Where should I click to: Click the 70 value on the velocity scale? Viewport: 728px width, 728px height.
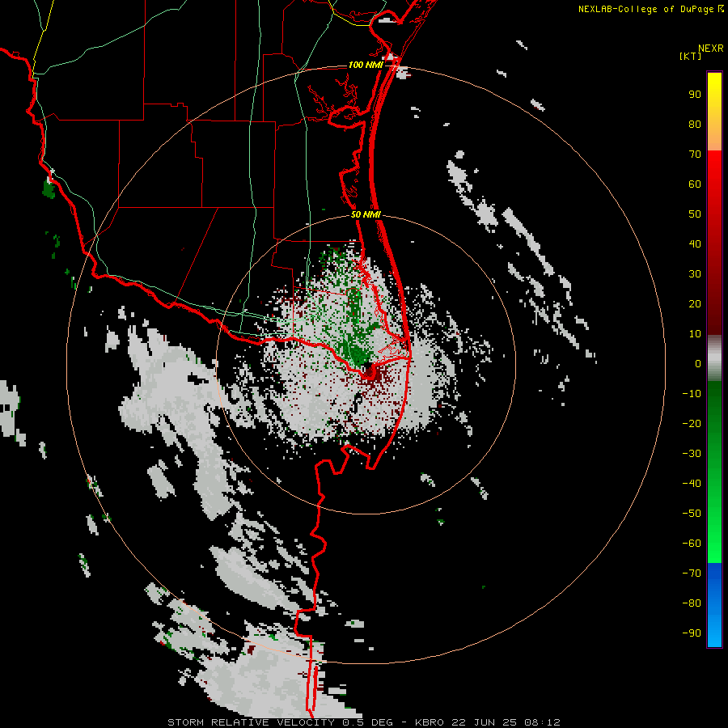pyautogui.click(x=695, y=154)
